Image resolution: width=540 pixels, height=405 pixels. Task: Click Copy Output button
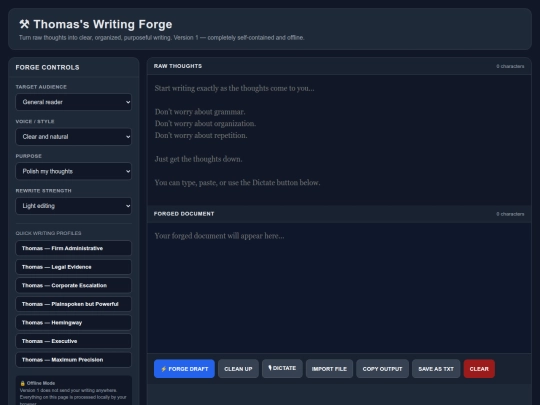point(382,369)
